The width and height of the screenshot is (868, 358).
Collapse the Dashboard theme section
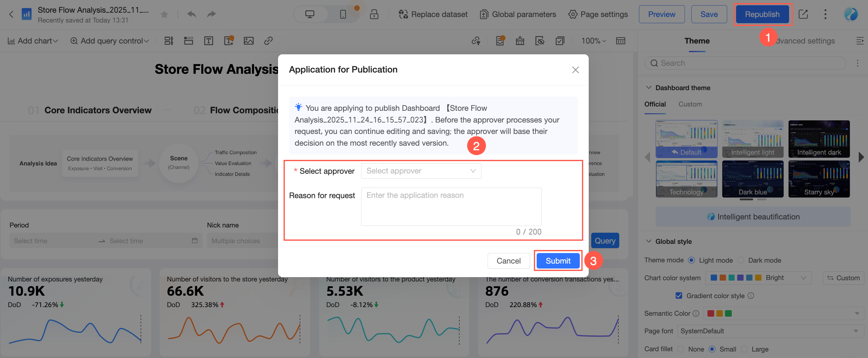[648, 87]
